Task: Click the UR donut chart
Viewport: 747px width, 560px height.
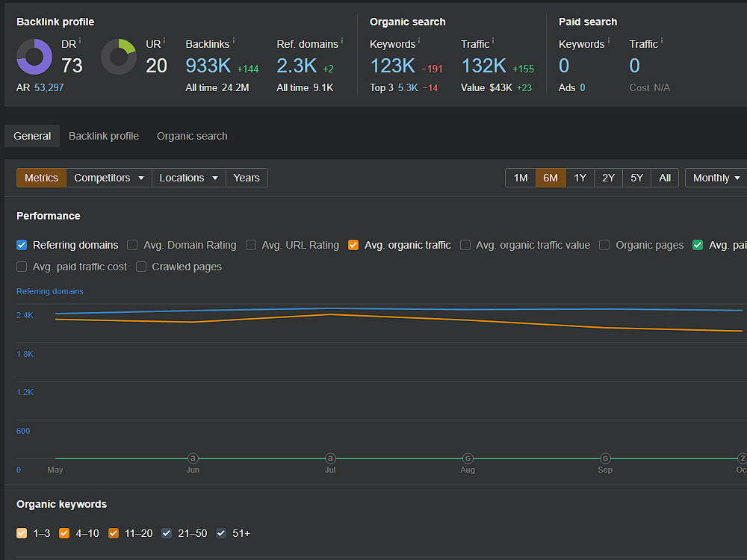Action: point(119,57)
